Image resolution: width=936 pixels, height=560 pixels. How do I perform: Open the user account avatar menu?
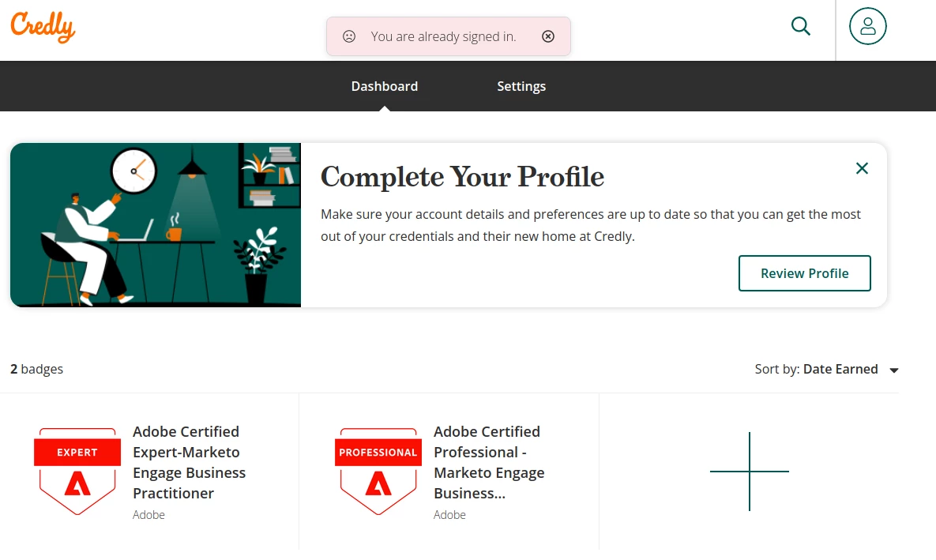(x=867, y=26)
